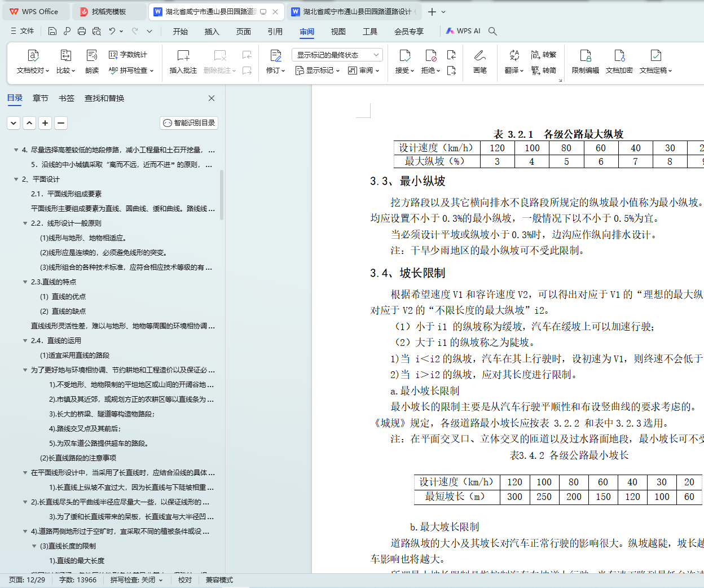Click the save document icon

[x=52, y=31]
